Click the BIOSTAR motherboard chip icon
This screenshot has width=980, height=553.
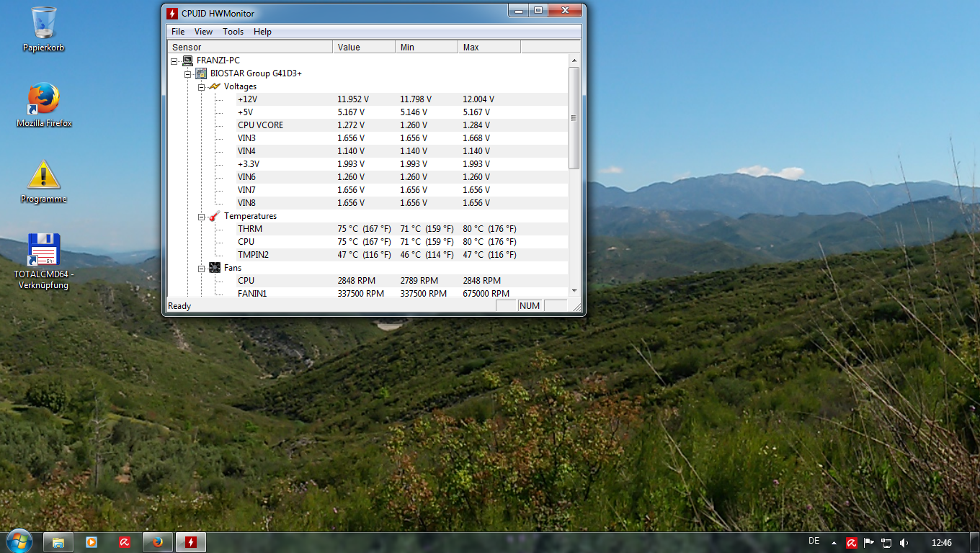(x=201, y=73)
